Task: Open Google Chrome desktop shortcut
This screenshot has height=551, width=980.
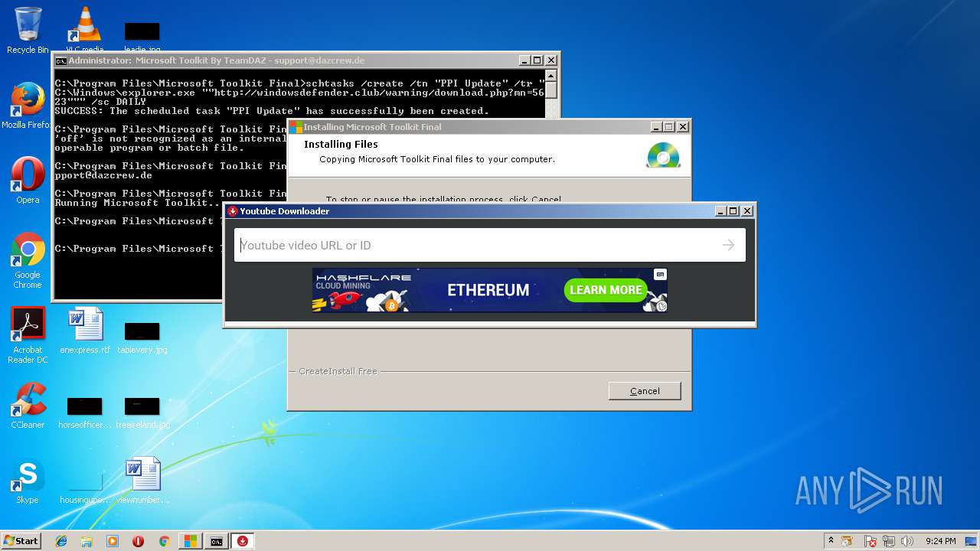Action: click(28, 260)
